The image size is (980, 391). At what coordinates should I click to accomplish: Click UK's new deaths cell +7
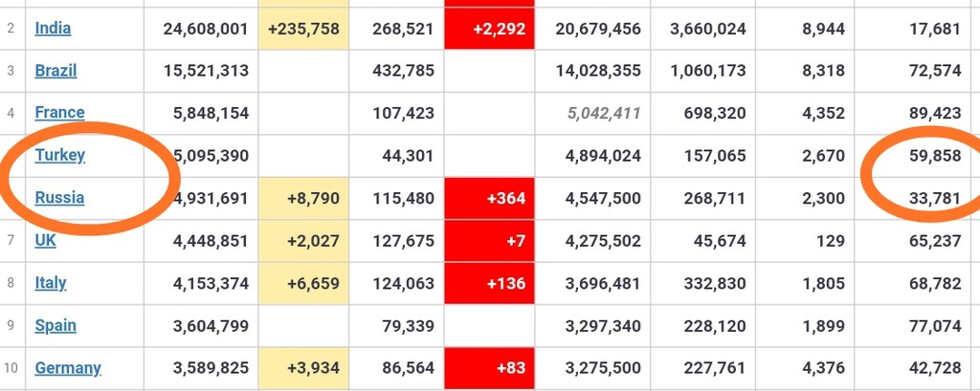pyautogui.click(x=489, y=241)
